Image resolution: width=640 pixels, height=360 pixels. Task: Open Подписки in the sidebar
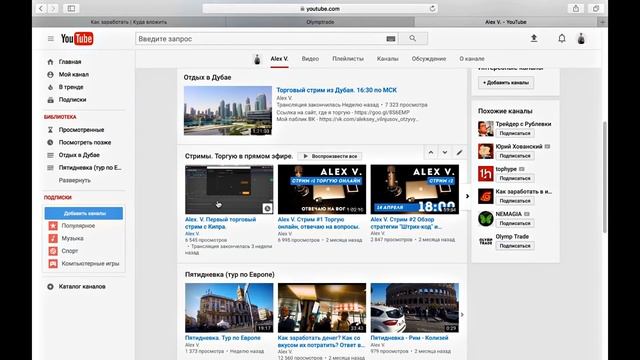[72, 100]
